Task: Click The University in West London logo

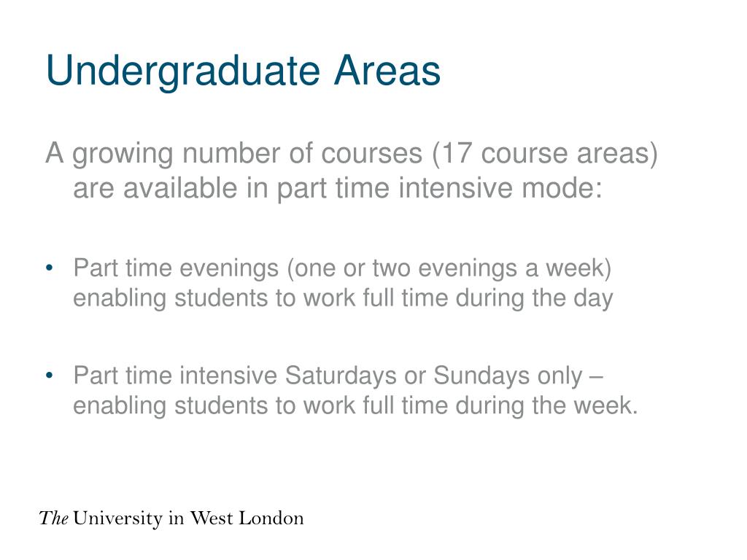Action: (x=171, y=518)
